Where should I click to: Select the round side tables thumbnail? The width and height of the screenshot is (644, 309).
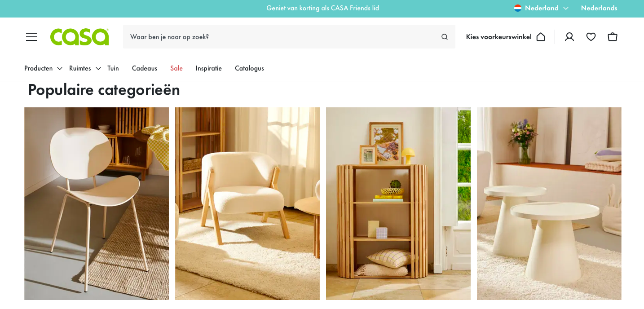click(549, 203)
